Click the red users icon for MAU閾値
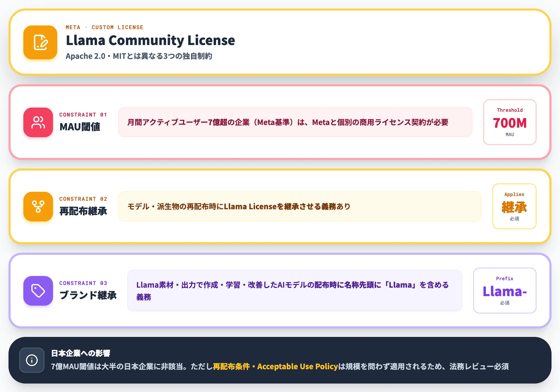The image size is (560, 392). 38,122
